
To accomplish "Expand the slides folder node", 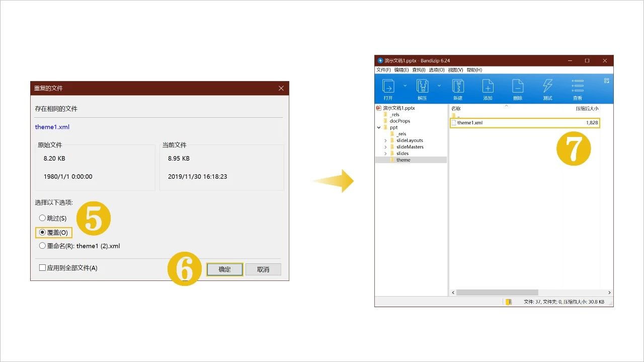I will (385, 154).
